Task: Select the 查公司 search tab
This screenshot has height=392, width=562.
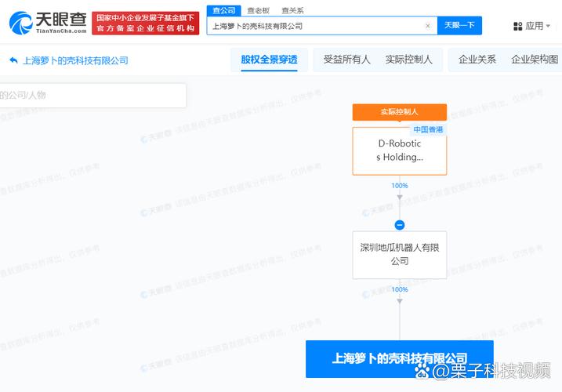Action: 223,10
